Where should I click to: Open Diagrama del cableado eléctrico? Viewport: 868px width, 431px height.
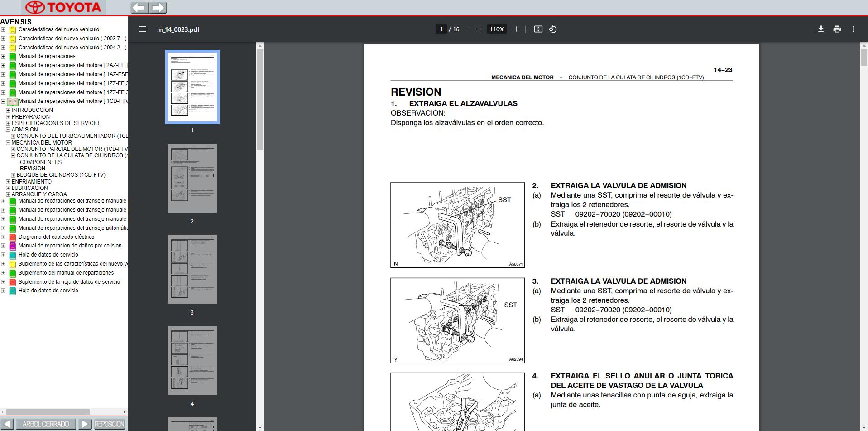coord(57,237)
